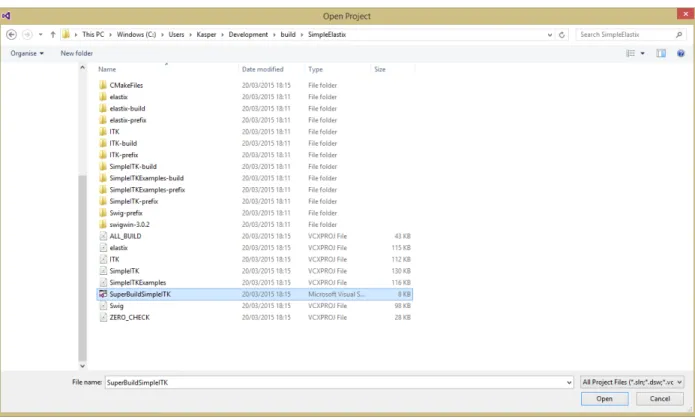The image size is (695, 420).
Task: Expand the address bar history dropdown
Action: [550, 35]
